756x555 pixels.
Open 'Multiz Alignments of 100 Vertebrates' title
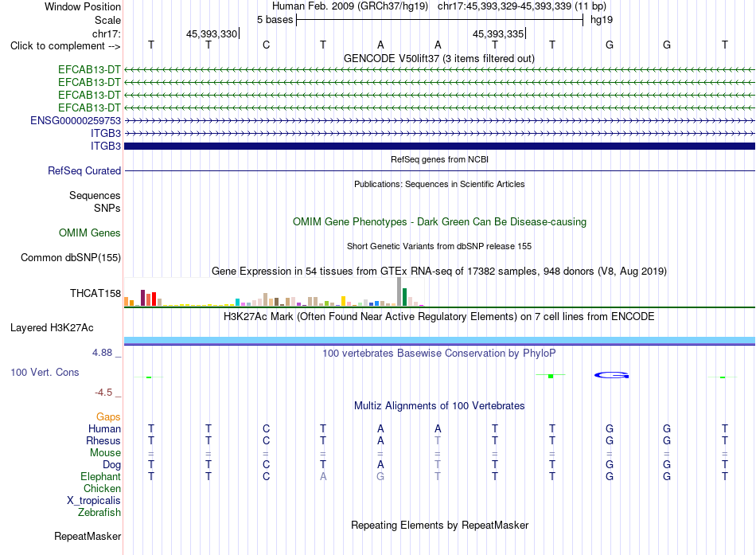pyautogui.click(x=439, y=406)
